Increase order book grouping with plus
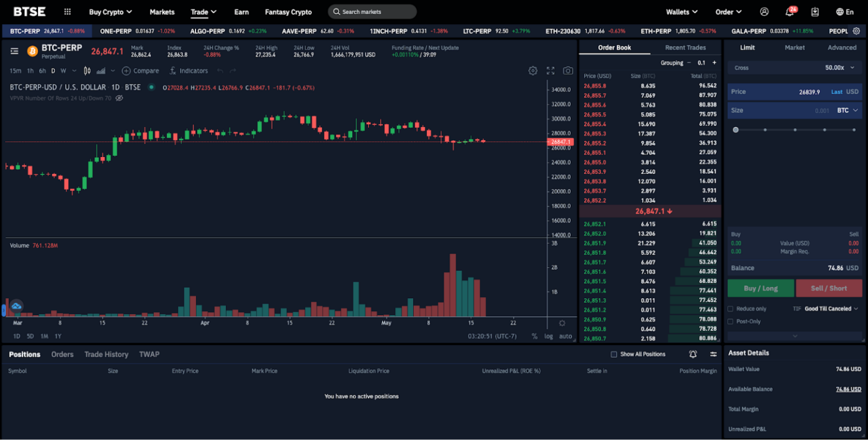Screen dimensions: 868x440 click(x=714, y=63)
